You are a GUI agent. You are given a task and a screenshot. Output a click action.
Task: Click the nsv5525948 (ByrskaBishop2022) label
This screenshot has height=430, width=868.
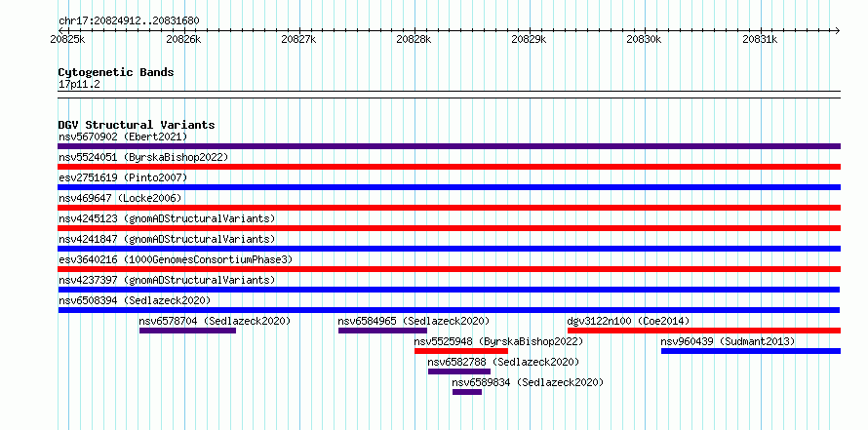click(x=498, y=341)
